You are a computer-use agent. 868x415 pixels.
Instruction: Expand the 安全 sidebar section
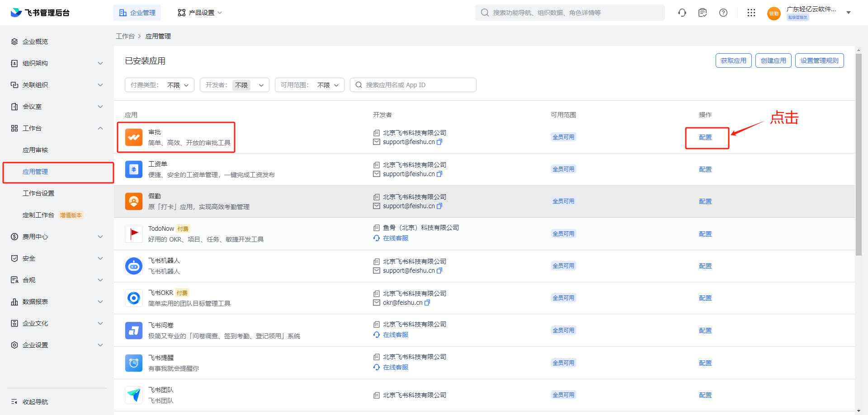coord(100,258)
